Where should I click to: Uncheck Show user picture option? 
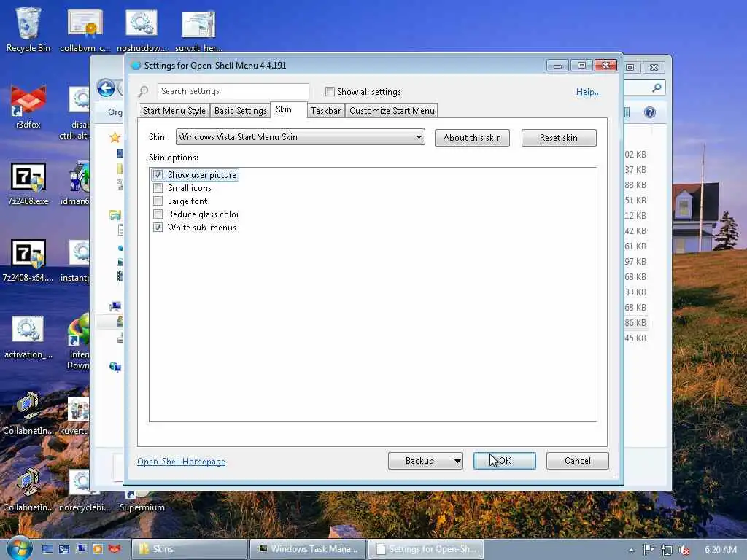[158, 175]
